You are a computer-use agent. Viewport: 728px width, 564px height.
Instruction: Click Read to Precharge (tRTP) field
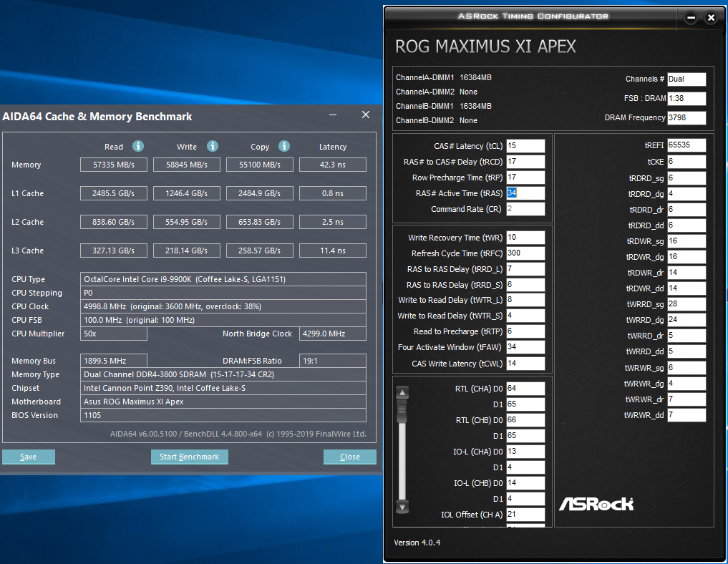tap(525, 331)
